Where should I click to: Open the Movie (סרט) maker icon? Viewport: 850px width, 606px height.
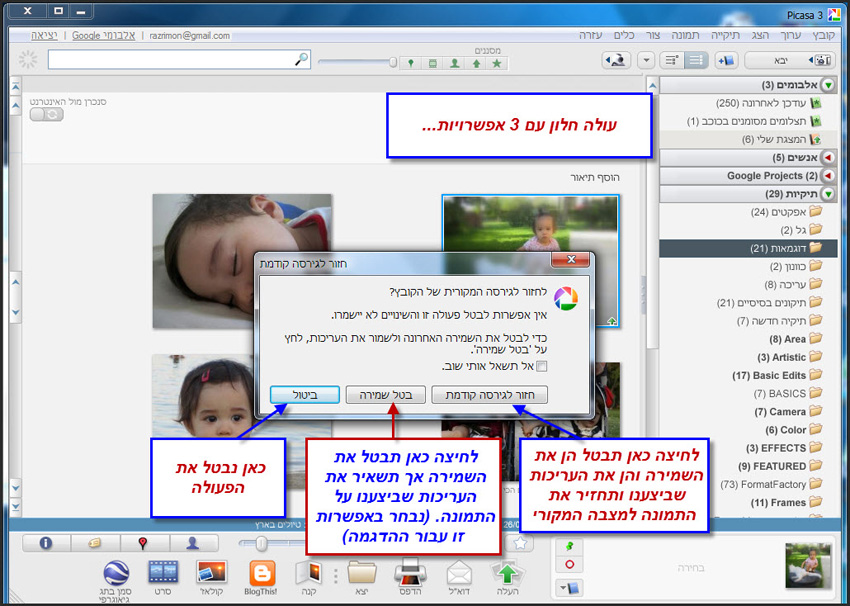tap(163, 573)
